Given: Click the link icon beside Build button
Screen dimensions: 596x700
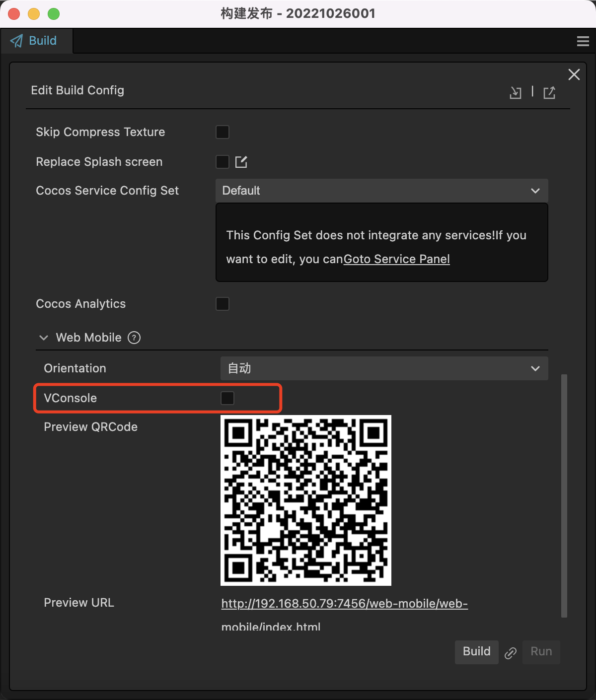Looking at the screenshot, I should tap(511, 653).
